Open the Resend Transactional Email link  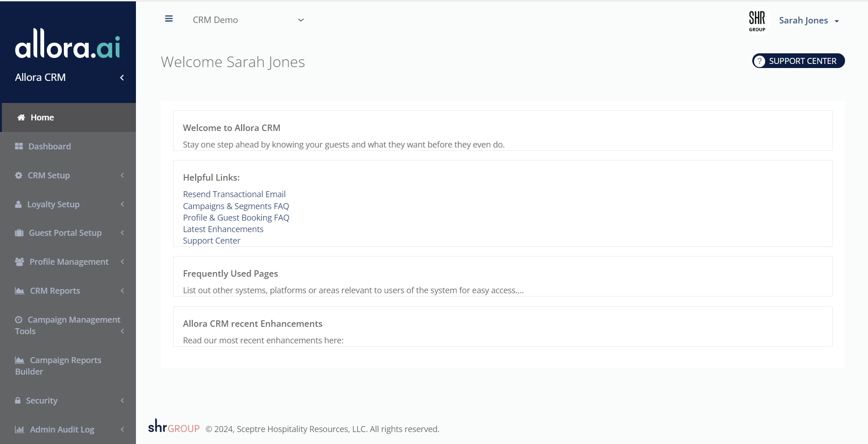tap(234, 194)
